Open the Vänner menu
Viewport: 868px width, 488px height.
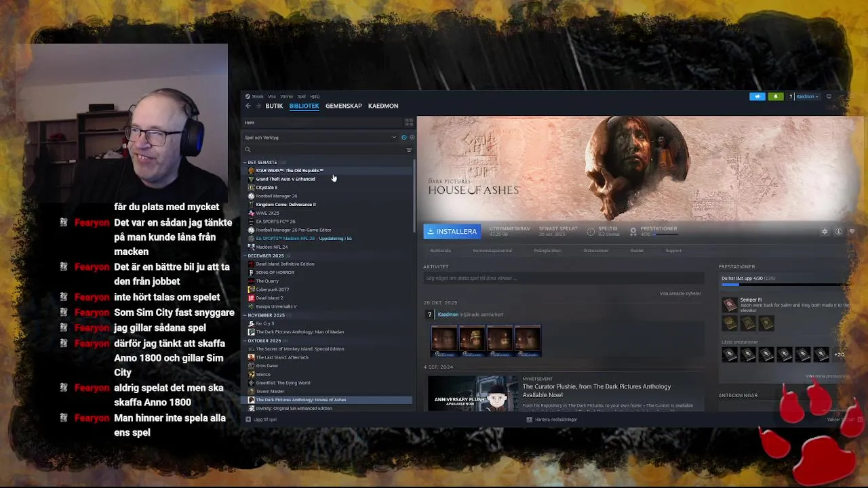pos(287,96)
